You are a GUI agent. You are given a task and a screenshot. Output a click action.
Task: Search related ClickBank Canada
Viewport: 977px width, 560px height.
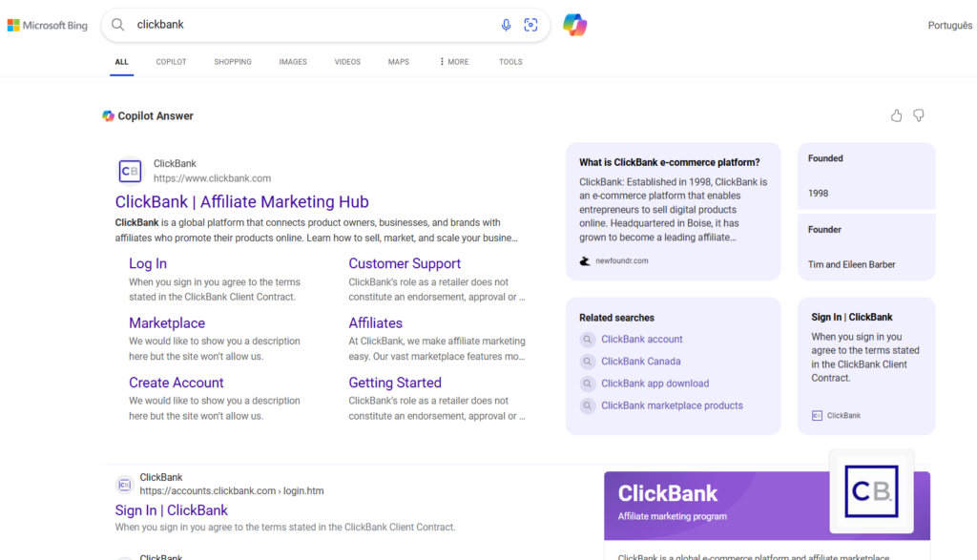click(640, 362)
